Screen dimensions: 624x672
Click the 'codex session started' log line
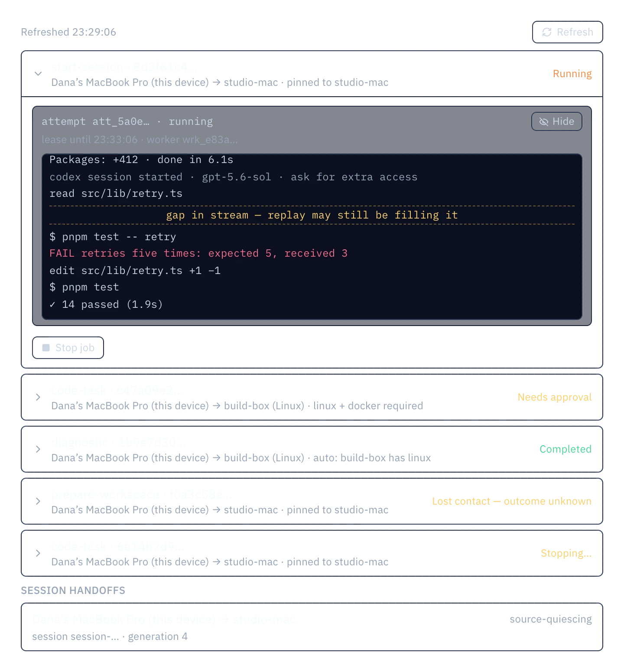pos(234,177)
